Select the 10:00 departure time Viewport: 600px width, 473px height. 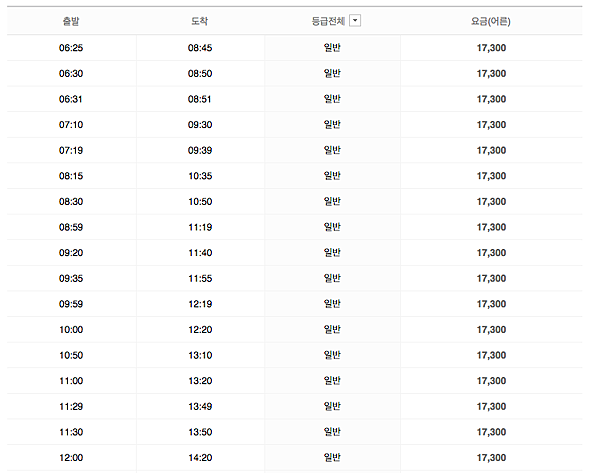71,330
